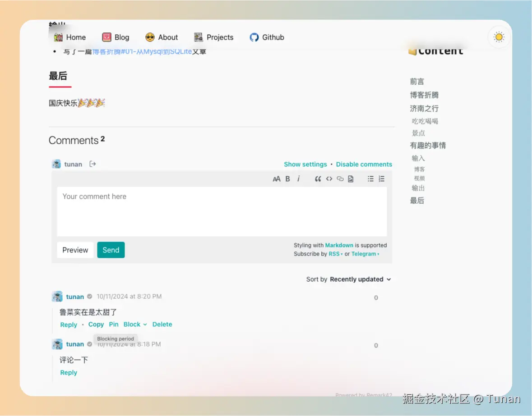Insert an unordered bullet list
532x416 pixels.
[x=370, y=179]
